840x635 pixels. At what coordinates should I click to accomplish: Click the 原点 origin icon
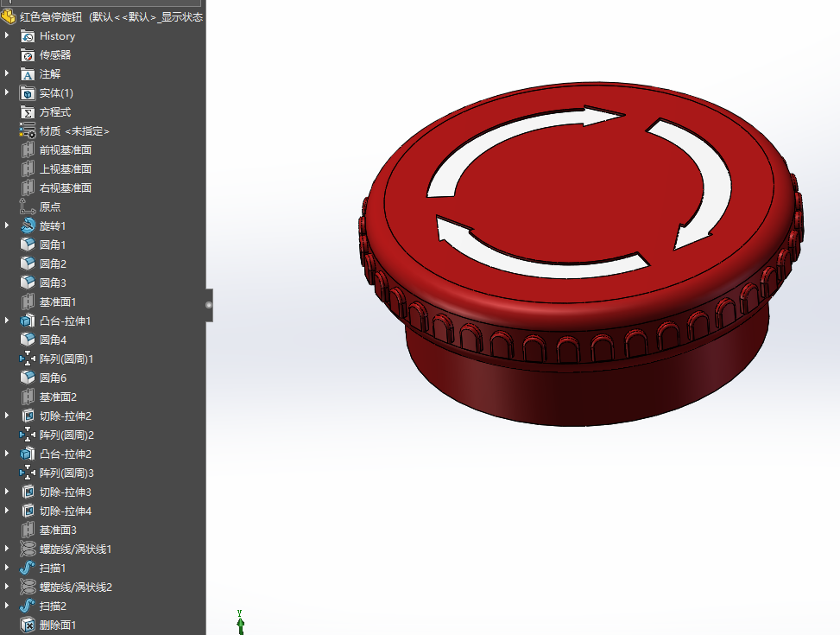coord(28,206)
